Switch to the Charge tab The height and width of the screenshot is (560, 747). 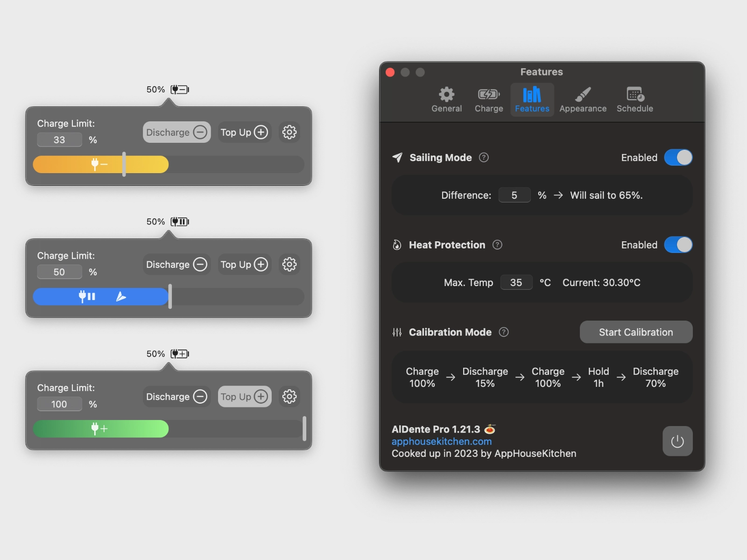point(489,100)
